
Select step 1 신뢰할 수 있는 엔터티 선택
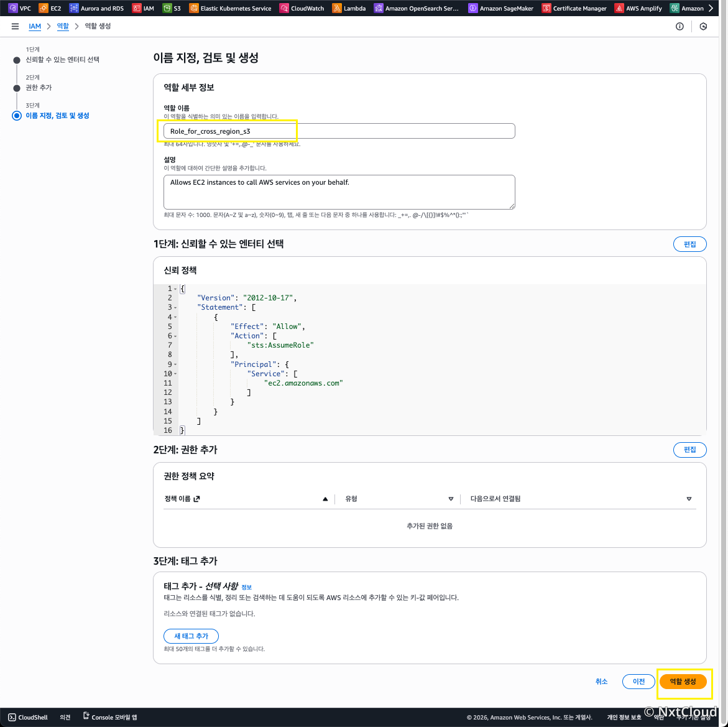click(62, 60)
